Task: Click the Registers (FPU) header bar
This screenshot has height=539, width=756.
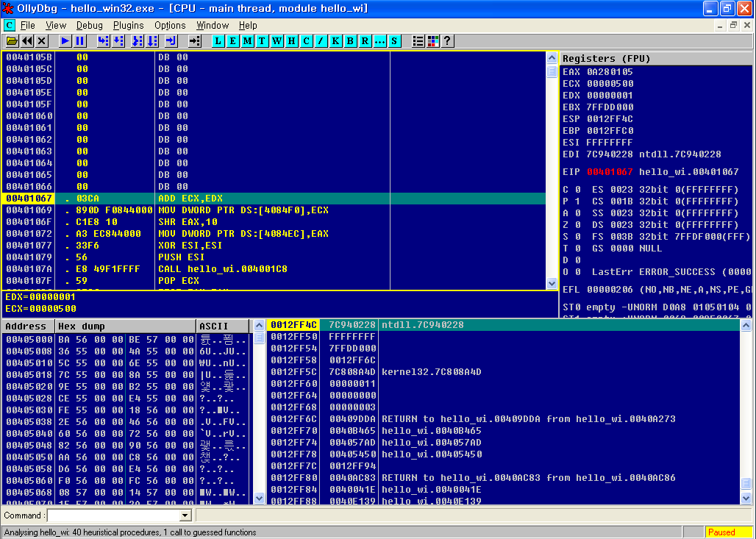Action: click(655, 58)
